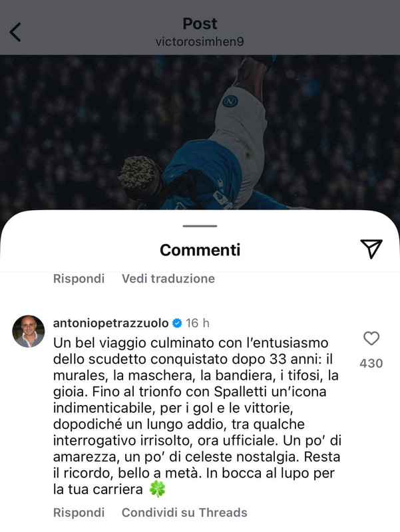This screenshot has height=532, width=400.
Task: Tap the 16 h timestamp
Action: (197, 323)
